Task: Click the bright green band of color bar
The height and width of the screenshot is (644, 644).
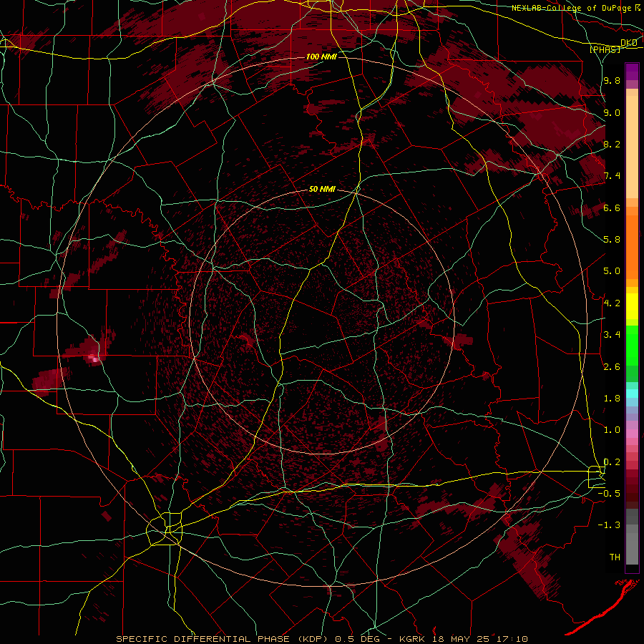Action: pos(632,345)
